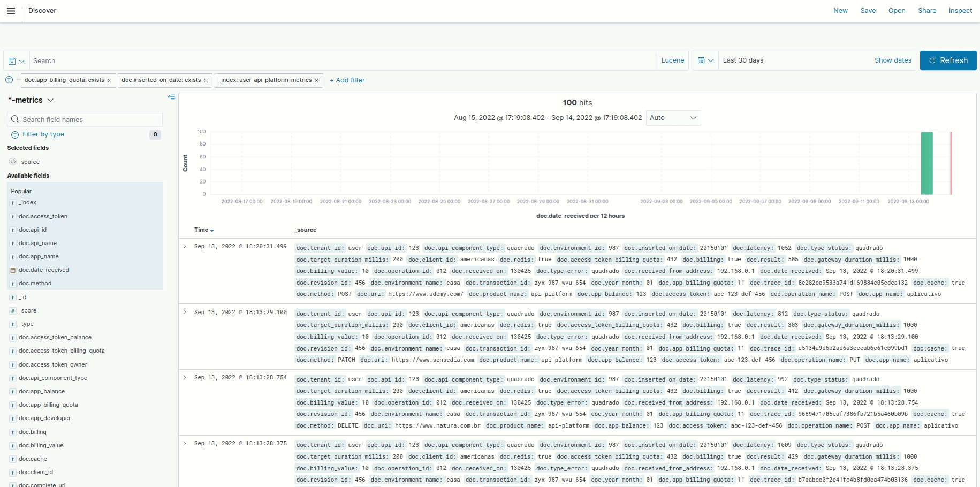Viewport: 980px width, 487px height.
Task: Open Add filter link
Action: tap(347, 80)
